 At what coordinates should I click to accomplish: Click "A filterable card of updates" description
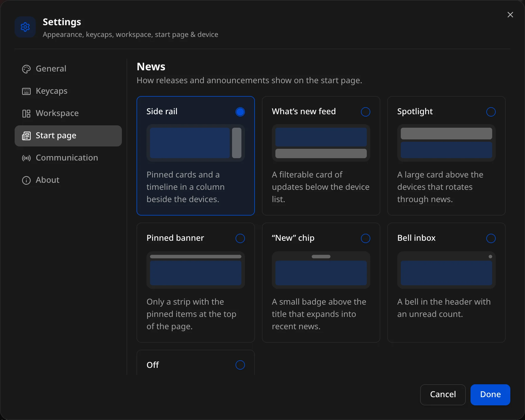pos(321,187)
